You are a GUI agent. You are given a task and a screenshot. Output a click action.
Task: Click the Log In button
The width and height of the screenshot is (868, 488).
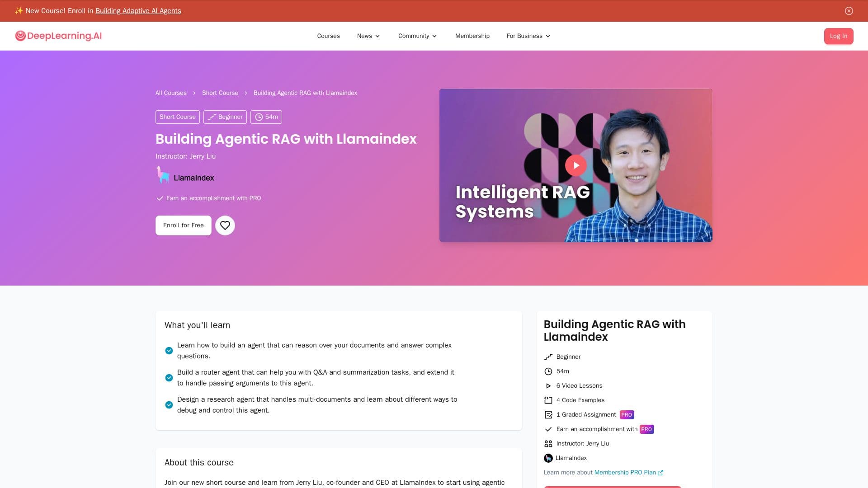pos(839,36)
